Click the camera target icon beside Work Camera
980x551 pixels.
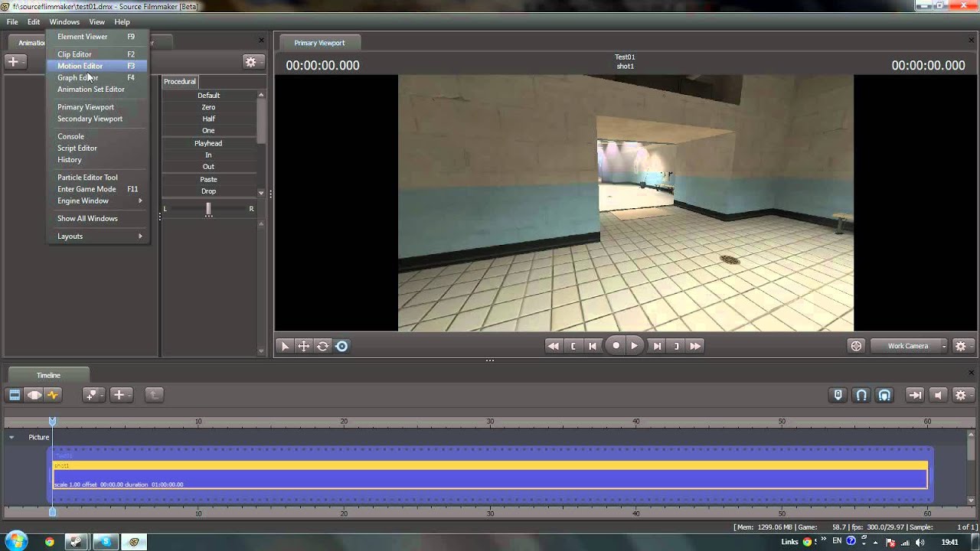click(856, 346)
